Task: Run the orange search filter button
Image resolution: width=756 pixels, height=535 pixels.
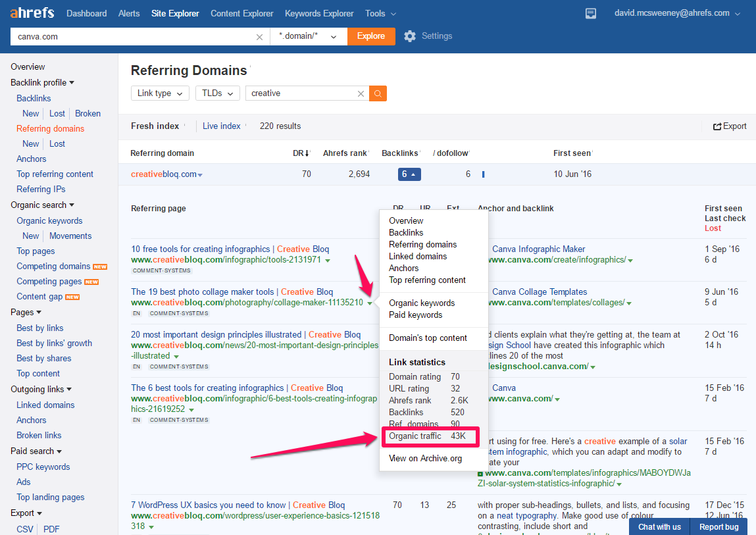Action: pos(378,93)
